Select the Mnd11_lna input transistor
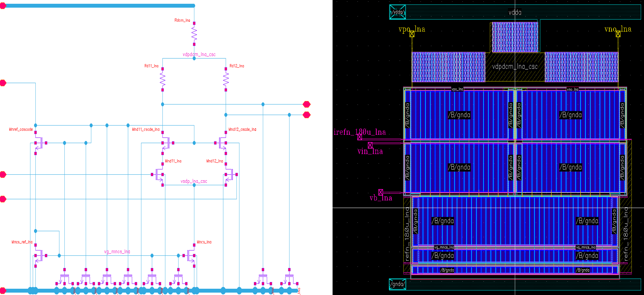This screenshot has height=295, width=644. pos(158,174)
